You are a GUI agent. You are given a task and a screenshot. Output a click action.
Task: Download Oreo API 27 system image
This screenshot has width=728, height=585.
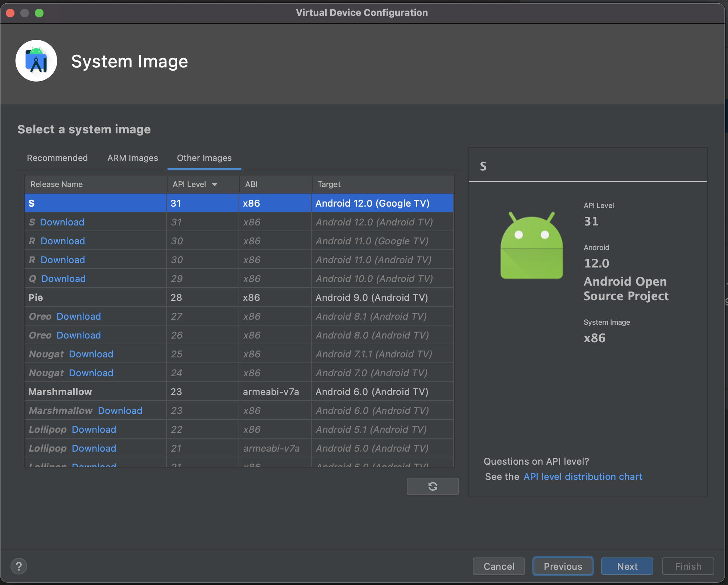[79, 316]
